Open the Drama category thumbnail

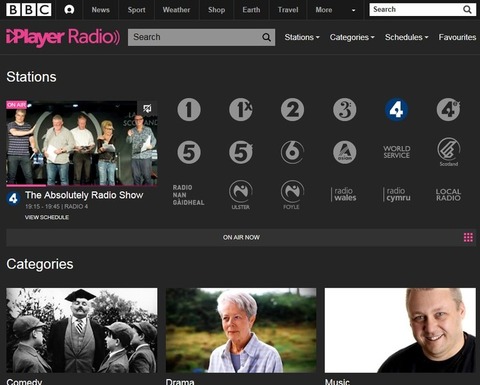[x=241, y=330]
